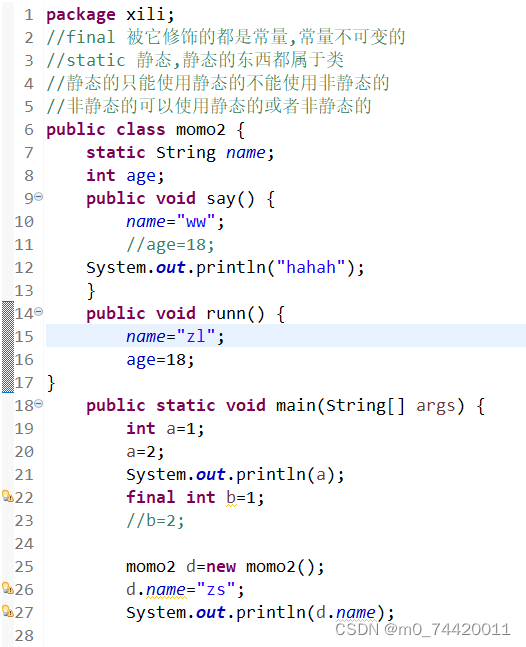This screenshot has height=647, width=526.
Task: Collapse the main method fold marker
Action: coord(38,403)
